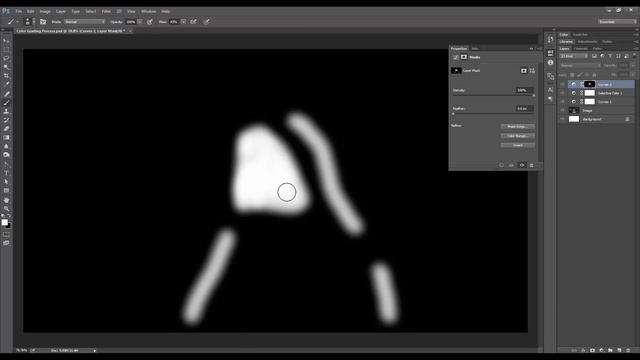Select the Dodge tool
Viewport: 640px width, 360px height.
coord(6,155)
